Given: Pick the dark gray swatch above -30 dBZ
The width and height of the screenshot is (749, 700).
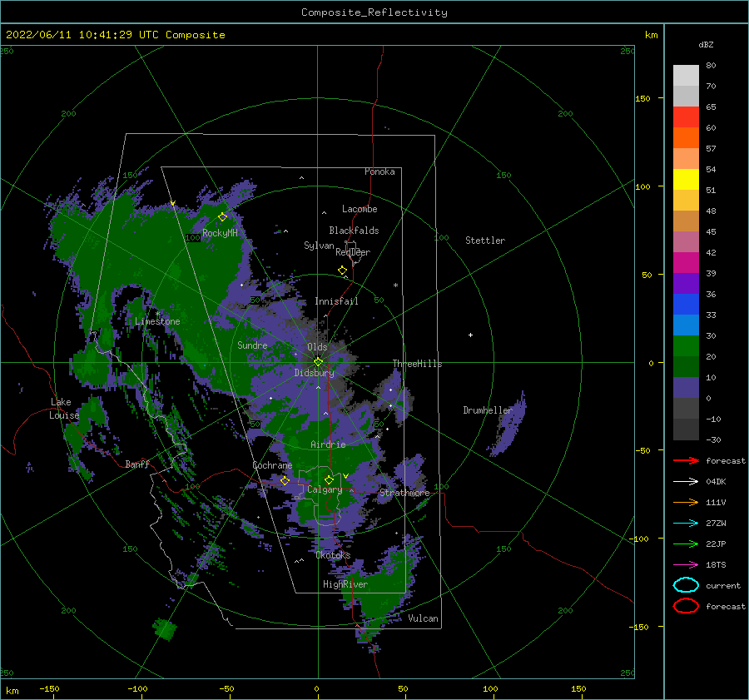Looking at the screenshot, I should pyautogui.click(x=686, y=429).
